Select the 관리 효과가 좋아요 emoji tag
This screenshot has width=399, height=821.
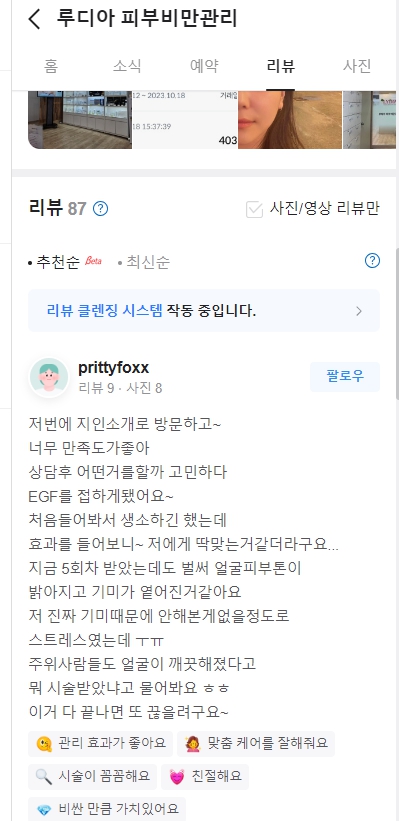(x=101, y=744)
